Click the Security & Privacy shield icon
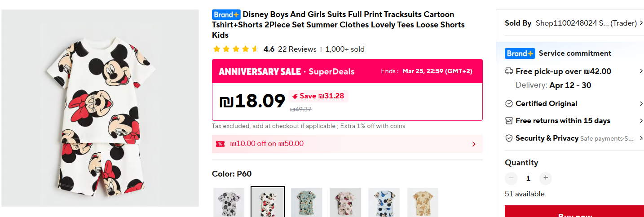This screenshot has width=644, height=217. pos(509,138)
